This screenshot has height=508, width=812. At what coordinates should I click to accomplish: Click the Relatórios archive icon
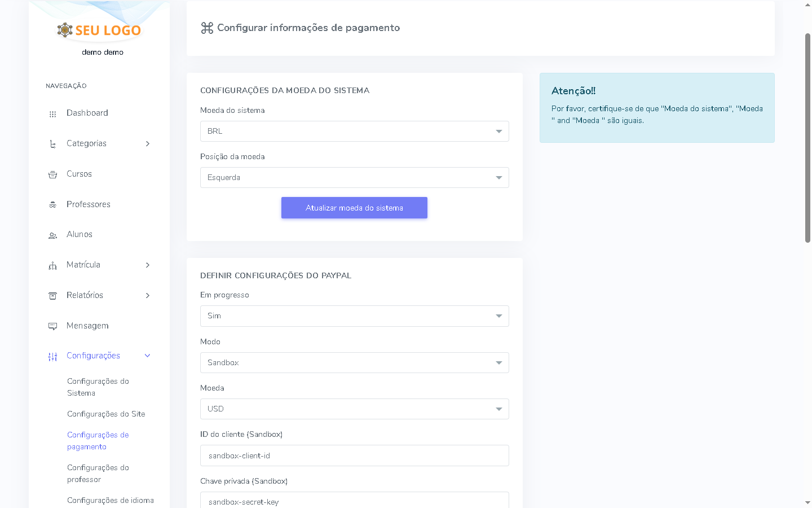tap(52, 296)
